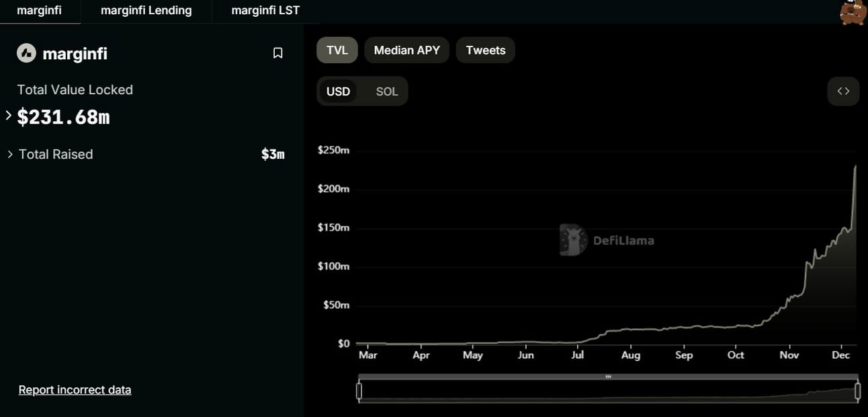Viewport: 868px width, 417px height.
Task: Toggle the Median APY chart metric
Action: [x=406, y=50]
